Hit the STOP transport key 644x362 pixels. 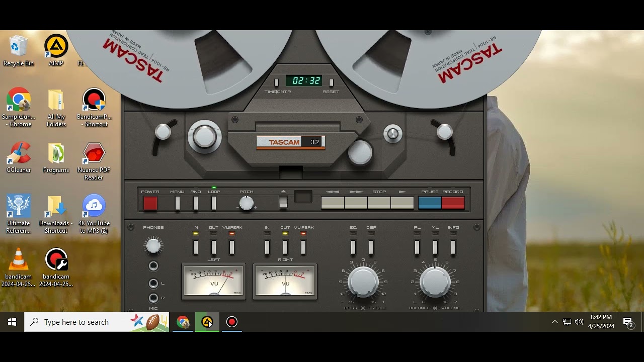coord(379,203)
